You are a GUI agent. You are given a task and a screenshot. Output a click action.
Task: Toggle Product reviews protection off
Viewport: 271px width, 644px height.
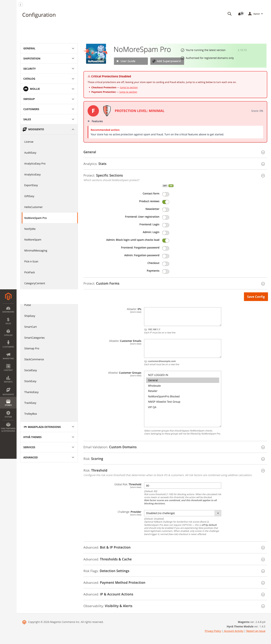pos(165,202)
